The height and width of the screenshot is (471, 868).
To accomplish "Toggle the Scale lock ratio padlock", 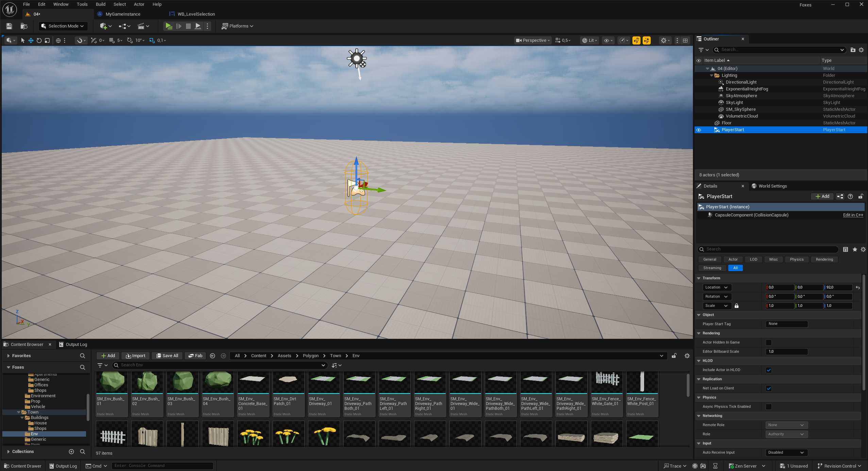I will [x=736, y=306].
